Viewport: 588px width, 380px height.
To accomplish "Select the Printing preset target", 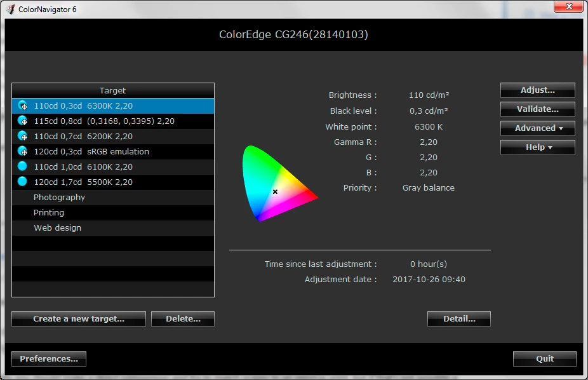I will pyautogui.click(x=113, y=213).
